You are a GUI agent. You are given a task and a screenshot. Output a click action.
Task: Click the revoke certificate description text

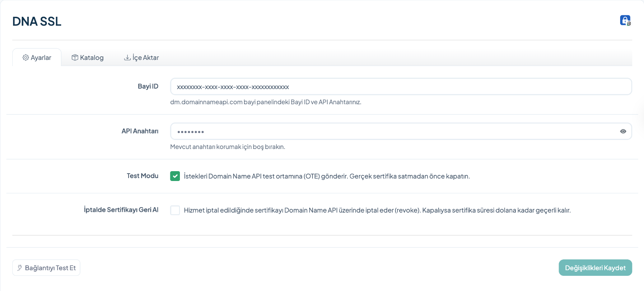pos(377,211)
